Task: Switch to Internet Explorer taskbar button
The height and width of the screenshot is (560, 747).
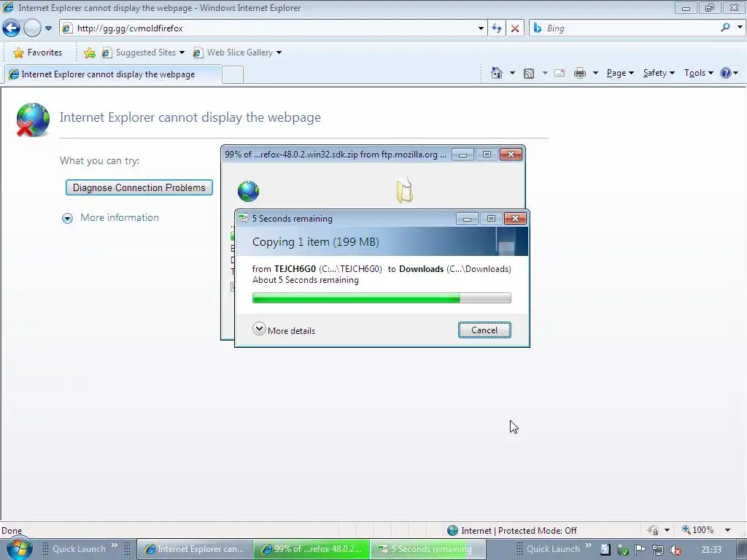Action: (x=195, y=549)
